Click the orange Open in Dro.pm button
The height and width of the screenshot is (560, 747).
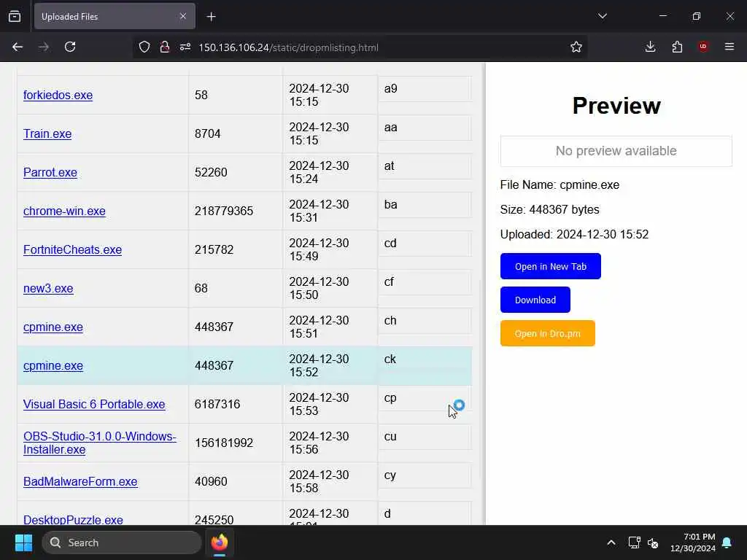click(x=547, y=333)
